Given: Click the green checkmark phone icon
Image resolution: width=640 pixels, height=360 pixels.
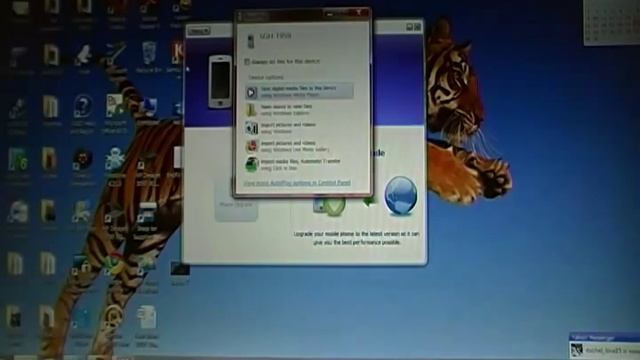Looking at the screenshot, I should click(330, 206).
